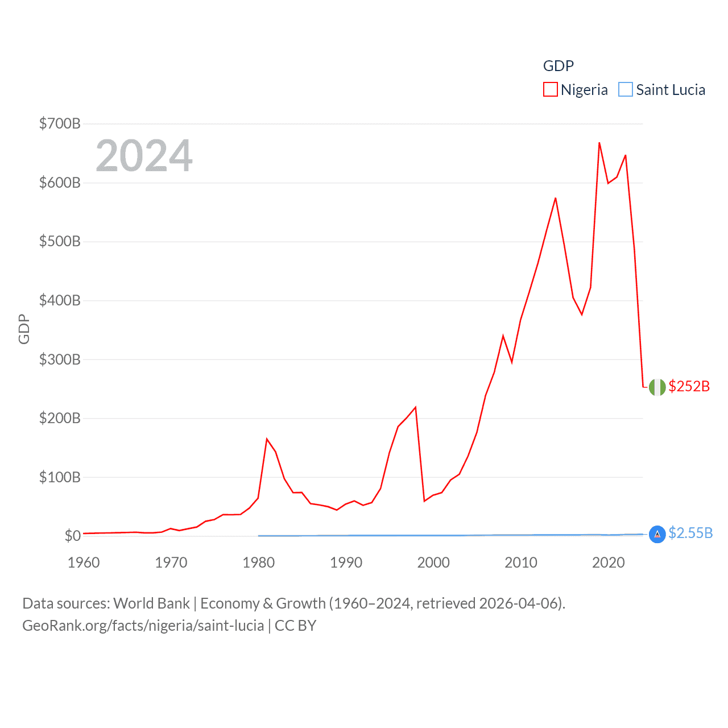Open the GeoRank.org/facts/nigeria/saint-lucia link
The width and height of the screenshot is (728, 728).
coord(143,626)
